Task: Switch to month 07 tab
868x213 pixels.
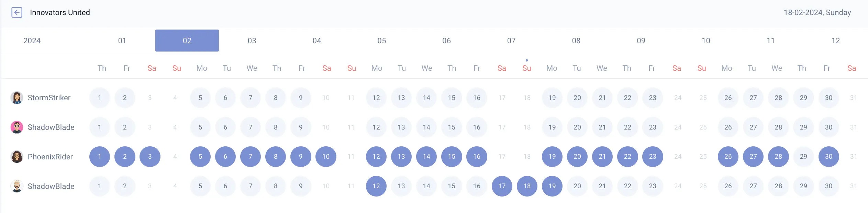Action: point(511,41)
